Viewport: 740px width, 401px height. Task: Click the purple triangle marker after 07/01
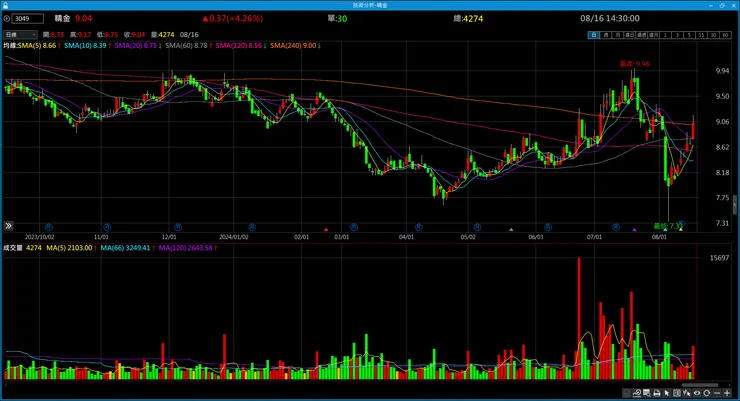pos(635,229)
